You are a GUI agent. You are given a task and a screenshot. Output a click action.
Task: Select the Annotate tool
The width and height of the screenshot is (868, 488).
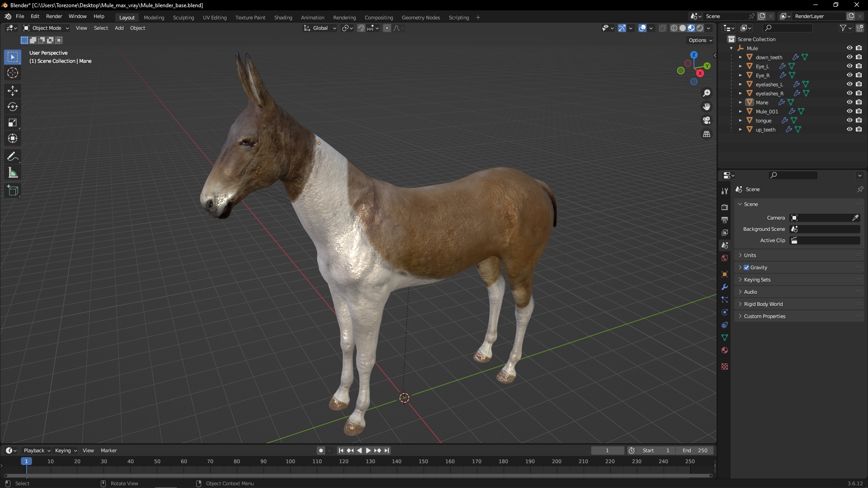click(13, 157)
